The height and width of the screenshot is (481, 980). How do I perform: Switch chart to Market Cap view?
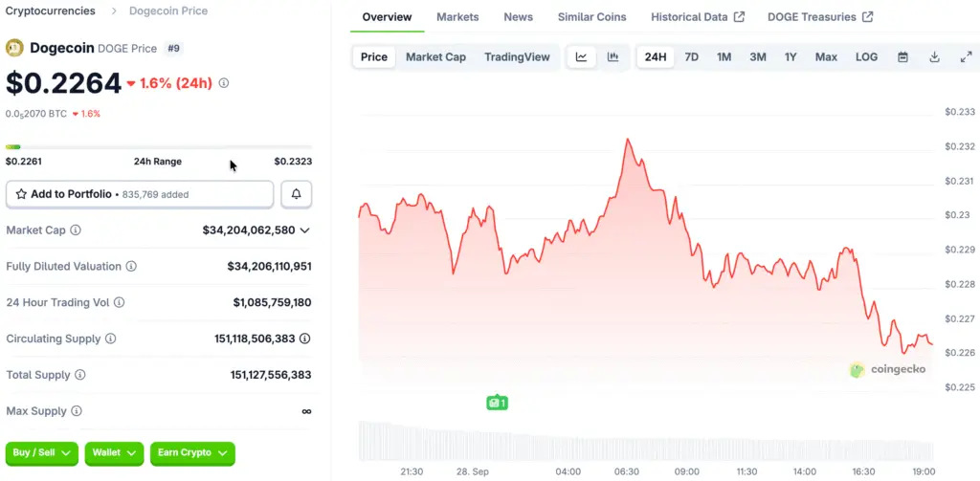435,57
